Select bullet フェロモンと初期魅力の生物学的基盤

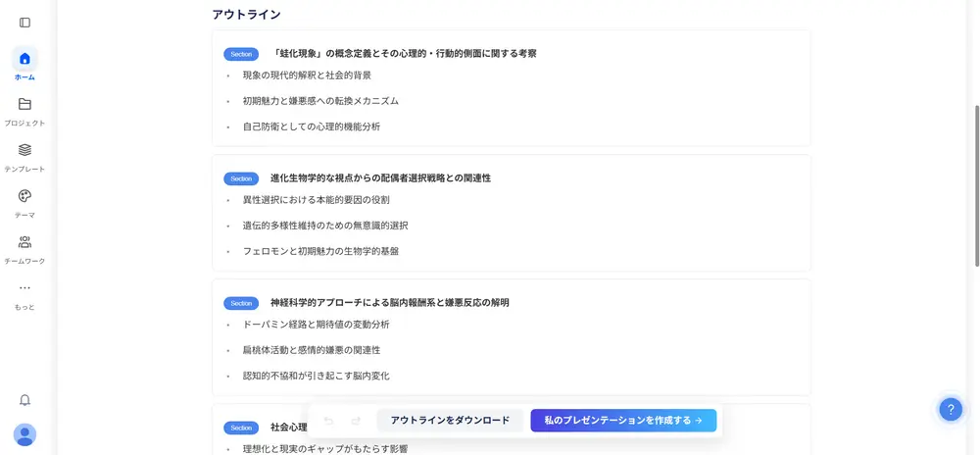320,251
